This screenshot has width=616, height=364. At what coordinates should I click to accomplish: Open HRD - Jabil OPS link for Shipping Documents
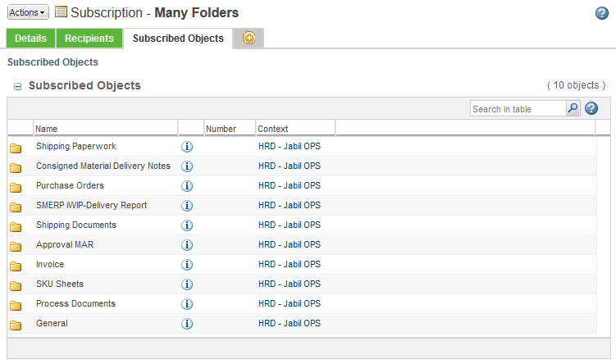click(x=290, y=225)
